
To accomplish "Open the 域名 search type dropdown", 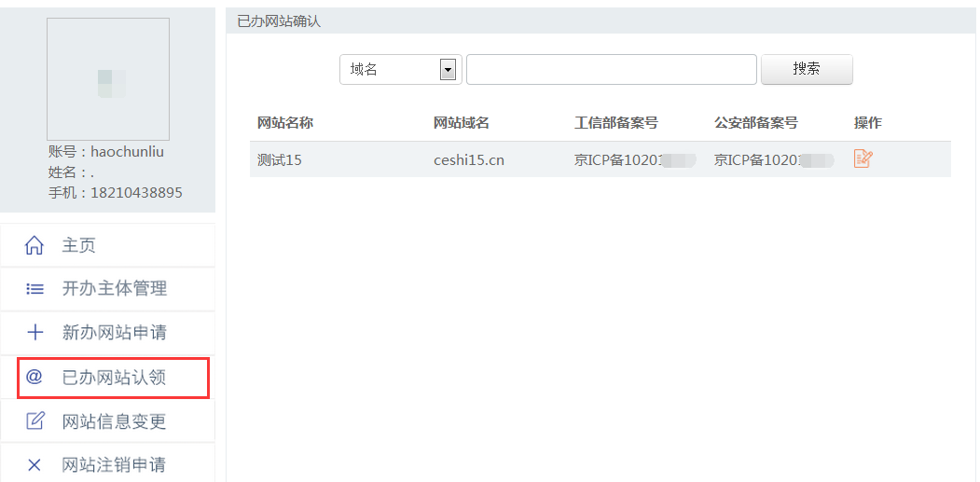I will (449, 70).
